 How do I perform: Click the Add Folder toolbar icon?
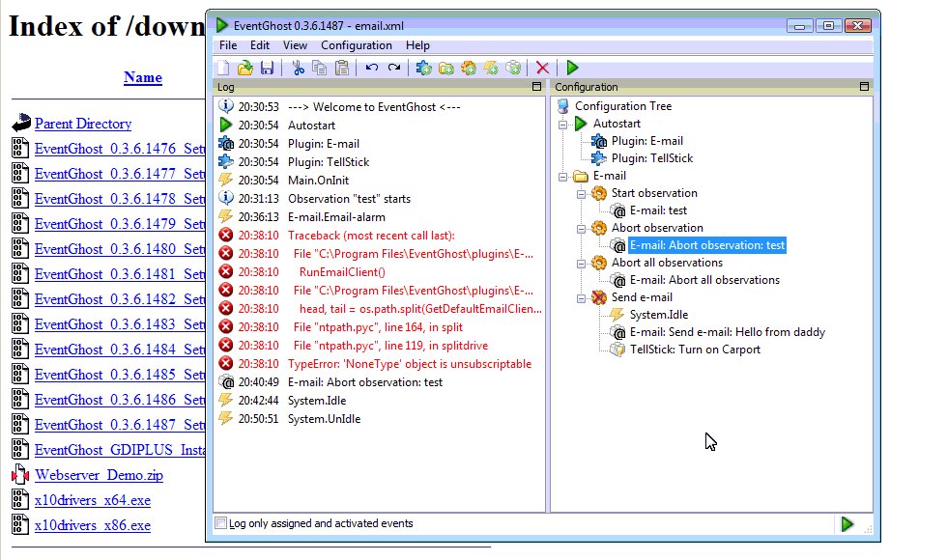(x=446, y=68)
